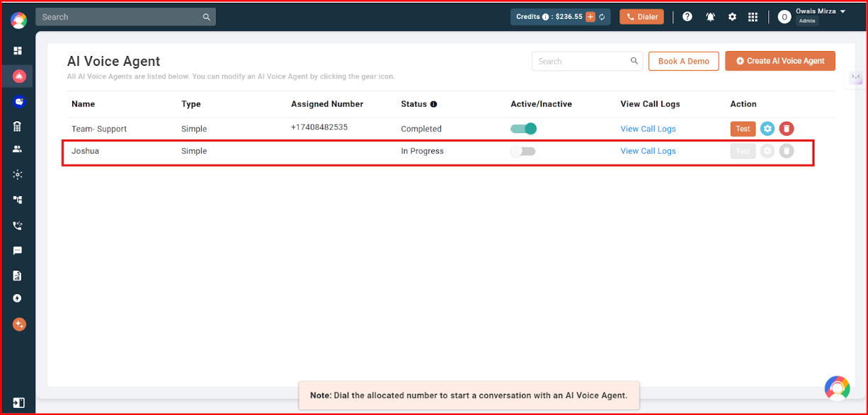Toggle Joshua agent active switch
868x415 pixels.
click(523, 151)
